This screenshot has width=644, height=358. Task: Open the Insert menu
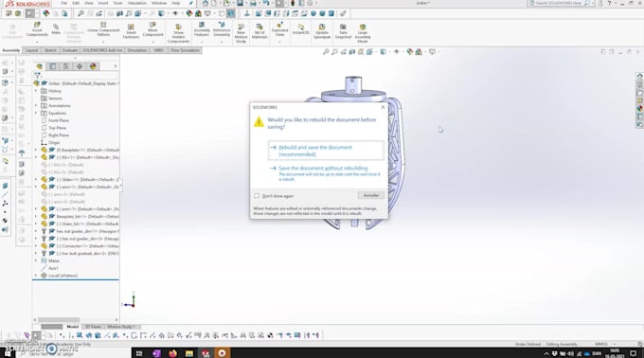tap(103, 3)
